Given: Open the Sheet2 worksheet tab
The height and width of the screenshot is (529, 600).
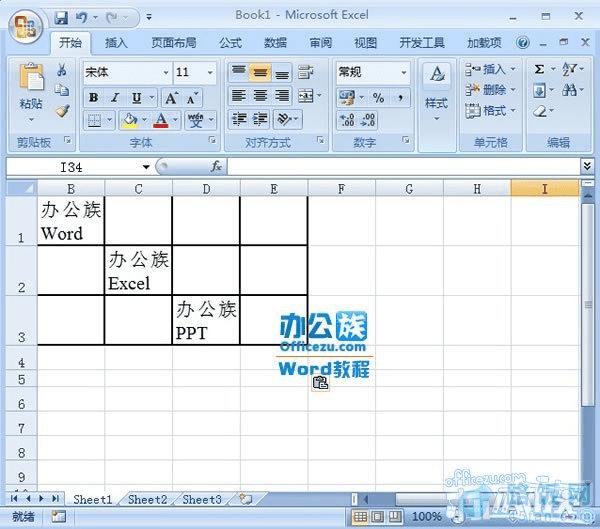Looking at the screenshot, I should [147, 500].
